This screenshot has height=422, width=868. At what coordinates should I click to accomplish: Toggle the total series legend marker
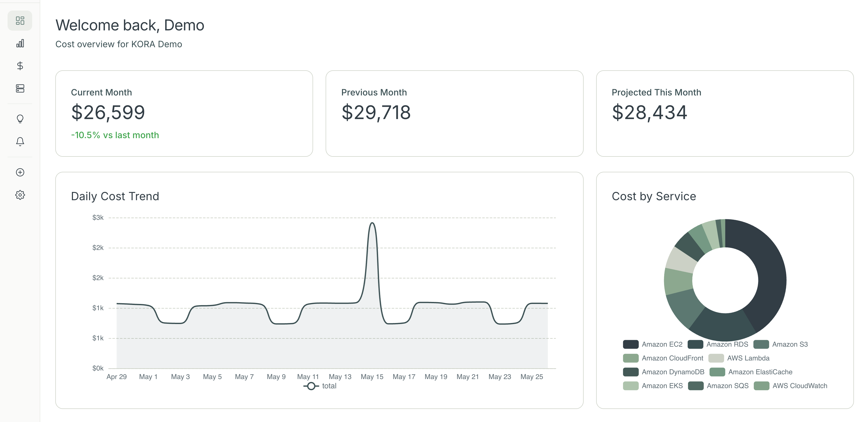pyautogui.click(x=311, y=386)
